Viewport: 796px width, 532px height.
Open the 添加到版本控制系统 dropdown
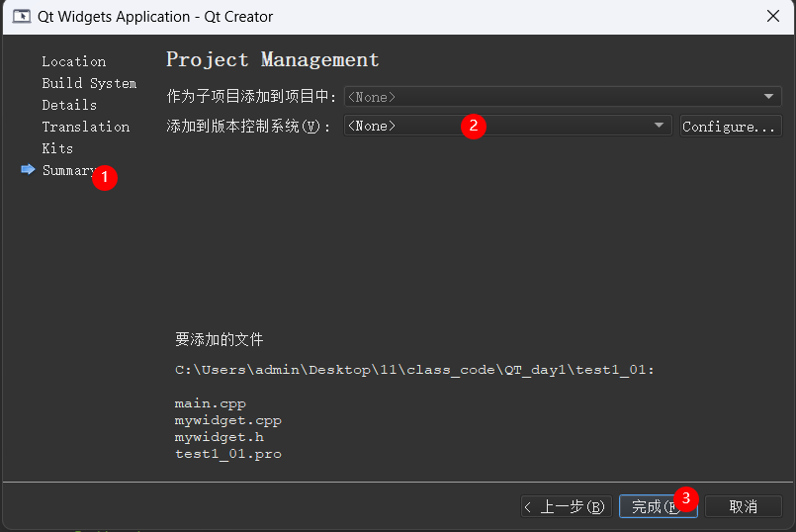click(506, 127)
